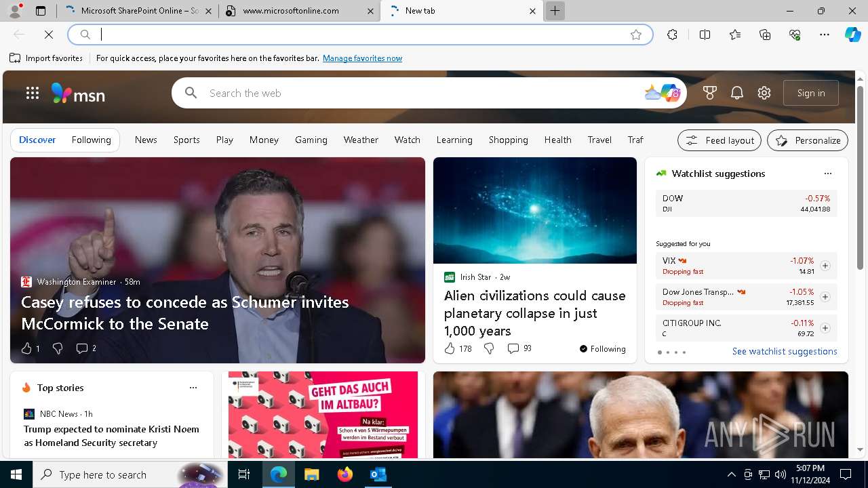This screenshot has width=868, height=488.
Task: Open the Shopping category
Action: point(508,140)
